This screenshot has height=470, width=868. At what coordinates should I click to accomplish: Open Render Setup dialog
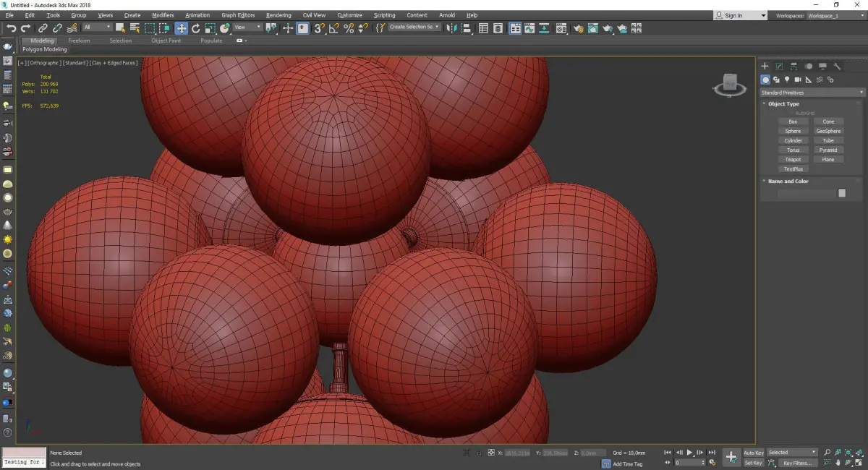tap(579, 28)
